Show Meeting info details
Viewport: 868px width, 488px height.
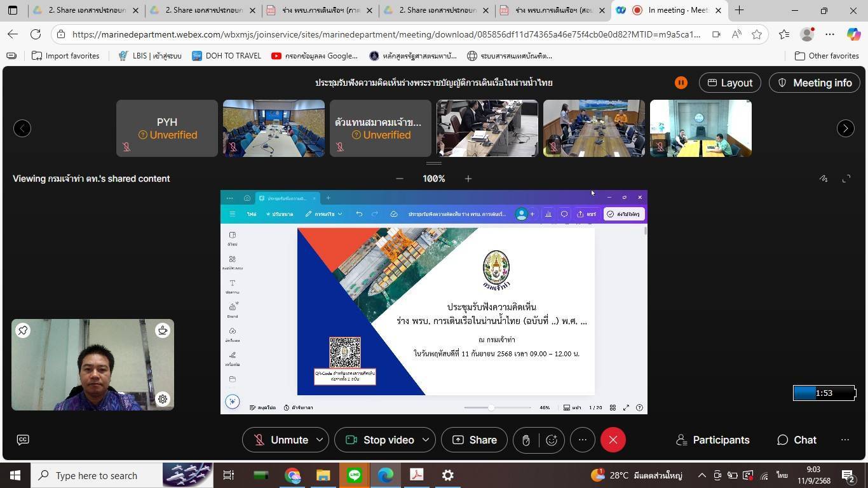click(x=815, y=83)
